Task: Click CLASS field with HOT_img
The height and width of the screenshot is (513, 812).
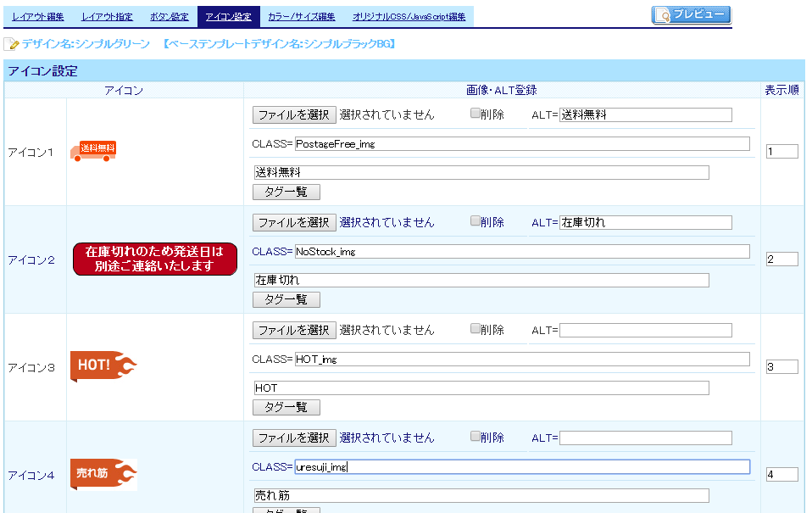Action: pos(522,360)
